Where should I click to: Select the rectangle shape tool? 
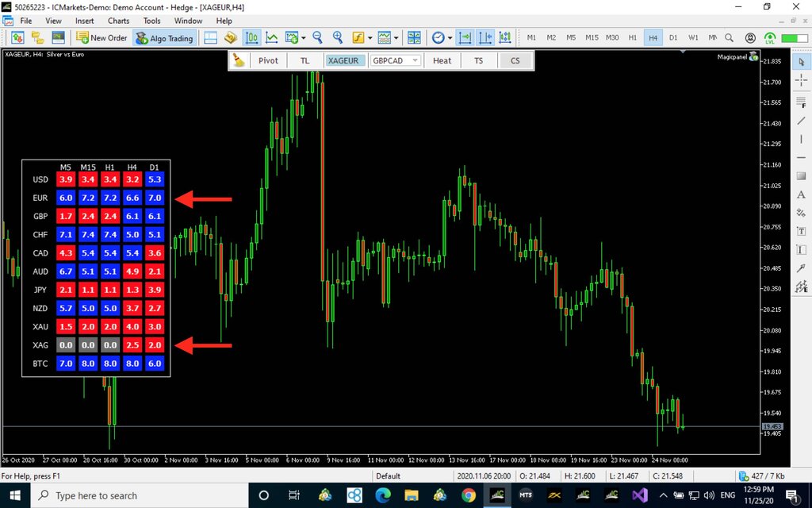tap(801, 175)
